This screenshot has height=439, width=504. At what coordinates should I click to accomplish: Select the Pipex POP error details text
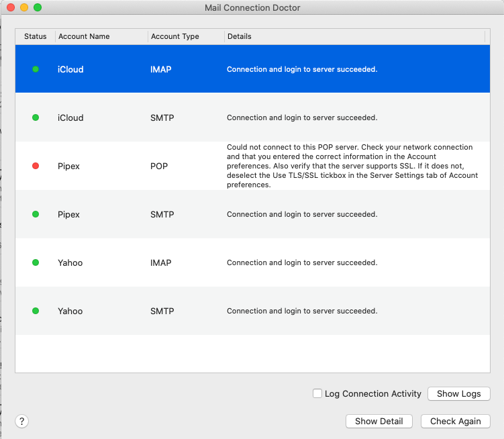click(x=352, y=166)
